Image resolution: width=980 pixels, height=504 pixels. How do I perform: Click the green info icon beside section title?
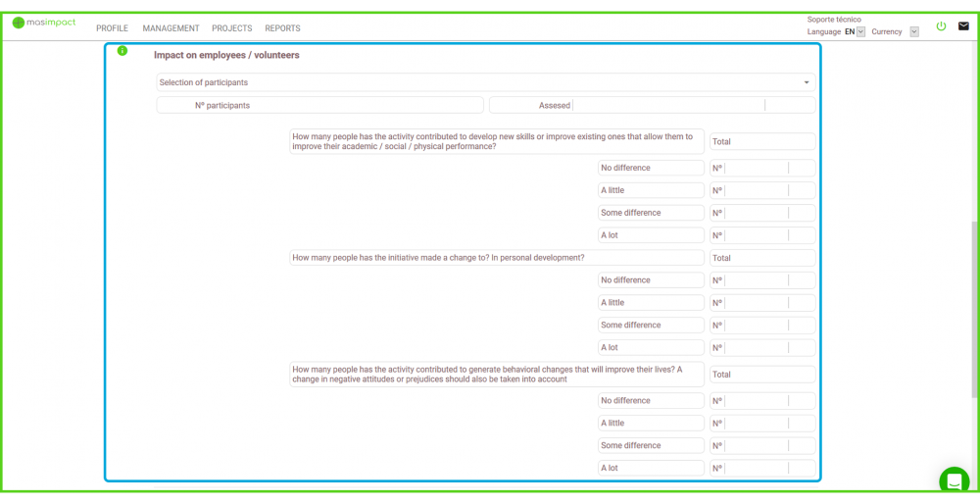click(x=122, y=51)
